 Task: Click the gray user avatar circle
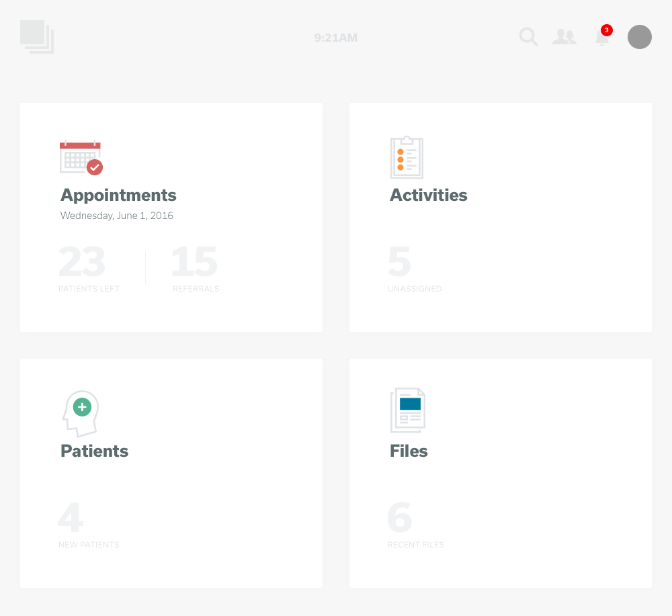click(639, 37)
